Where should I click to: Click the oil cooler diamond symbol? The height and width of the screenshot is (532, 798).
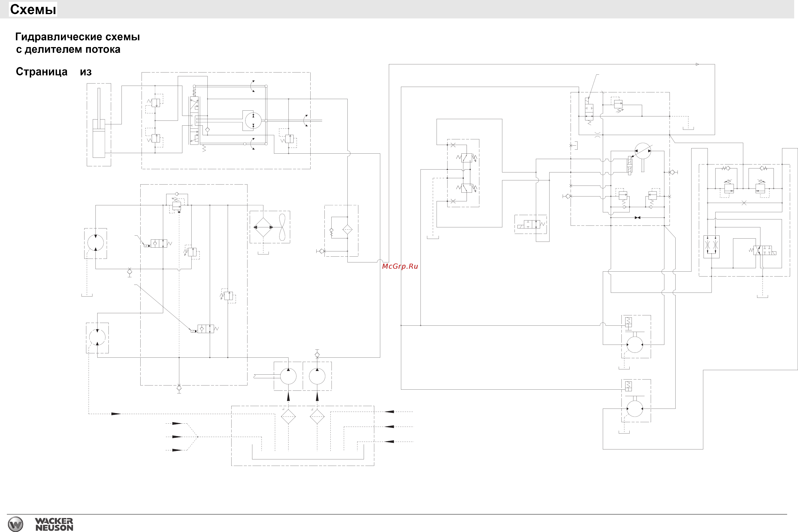point(263,227)
